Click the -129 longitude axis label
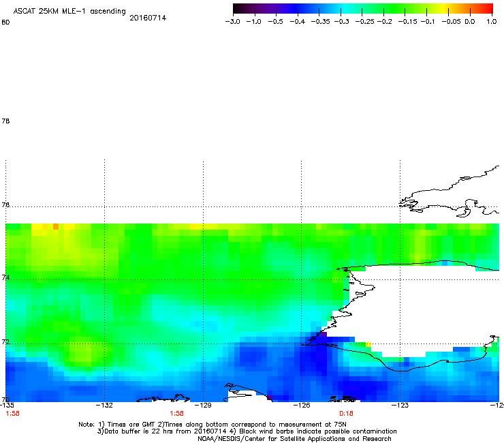The width and height of the screenshot is (504, 443). point(203,405)
